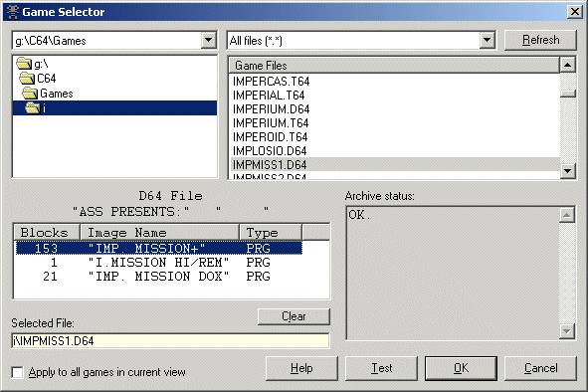
Task: Select the "IMP. MISSION+" image row
Action: click(x=158, y=248)
